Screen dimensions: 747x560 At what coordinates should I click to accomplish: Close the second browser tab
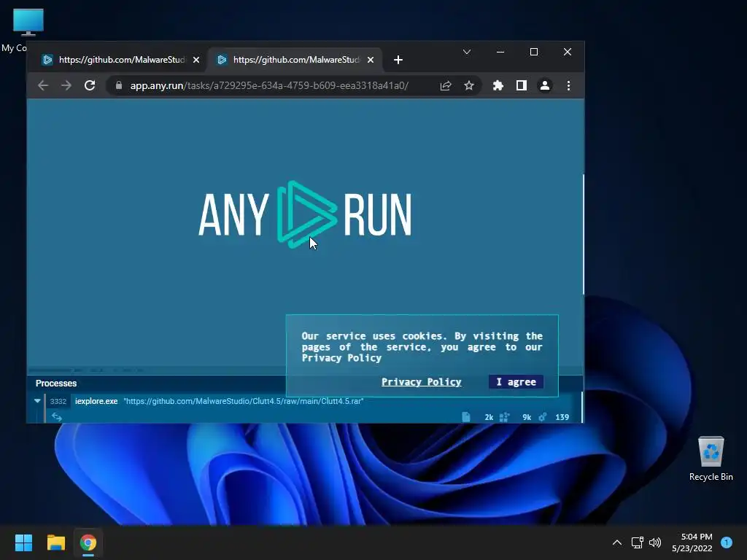(x=371, y=60)
